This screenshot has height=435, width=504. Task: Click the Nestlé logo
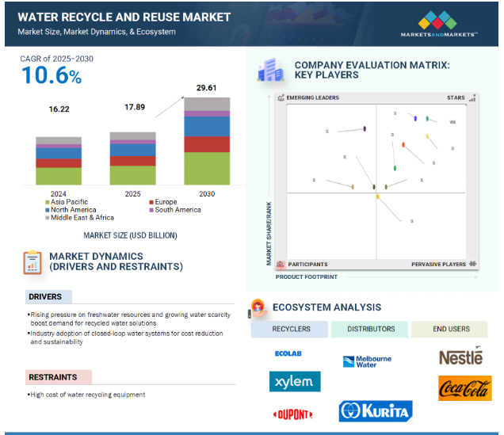(x=461, y=356)
